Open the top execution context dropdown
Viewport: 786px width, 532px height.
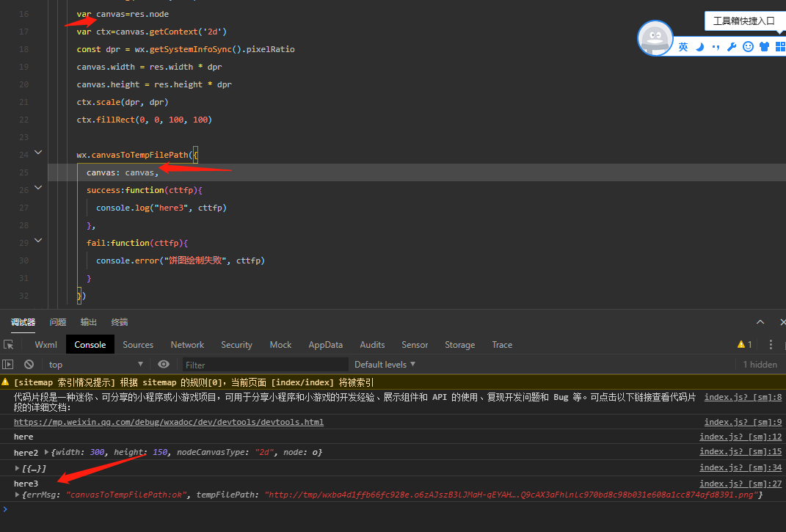coord(95,365)
